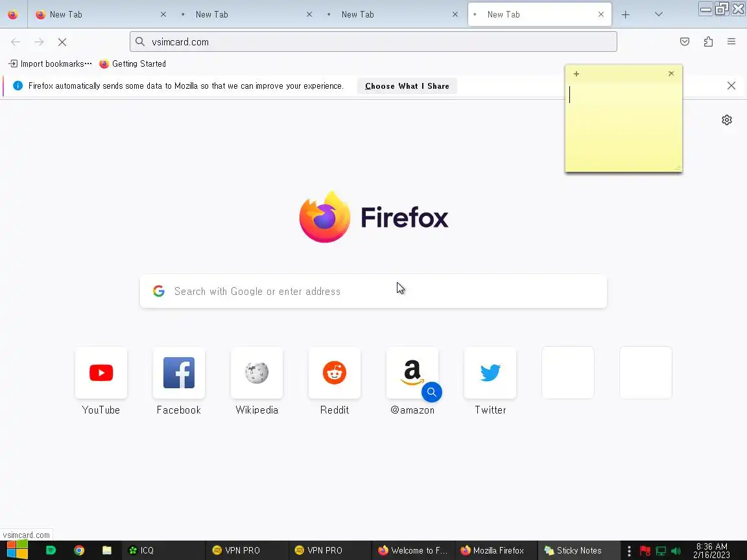Switch to the ICQ taskbar window

[163, 550]
